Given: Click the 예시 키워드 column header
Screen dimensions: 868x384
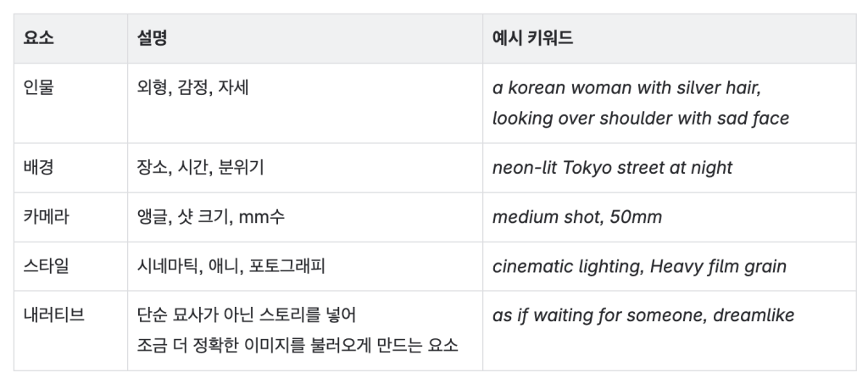Looking at the screenshot, I should (x=532, y=38).
